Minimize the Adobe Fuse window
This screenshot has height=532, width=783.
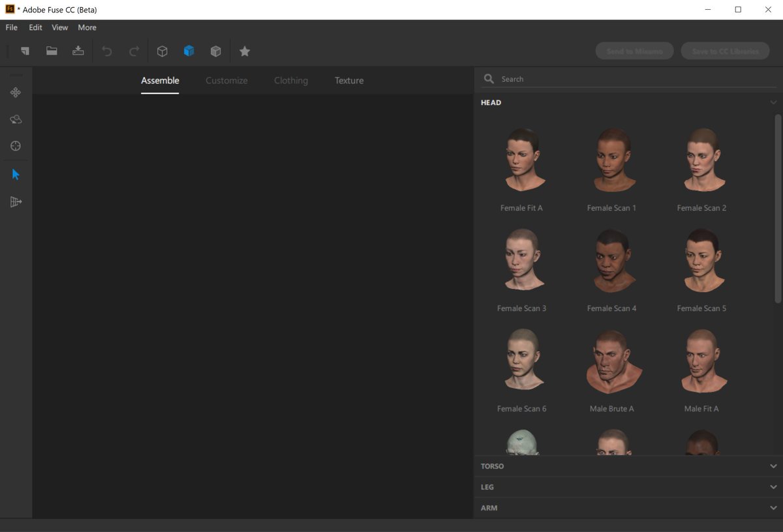tap(708, 9)
